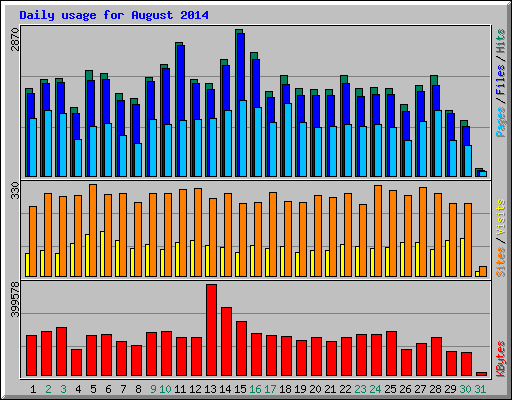Click day 1 on the x-axis
512x400 pixels.
(33, 389)
